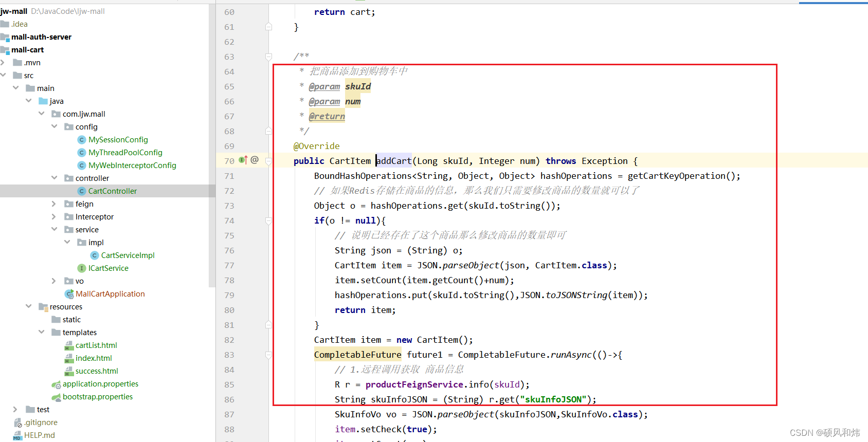Click the .gitignore file icon

click(x=17, y=422)
